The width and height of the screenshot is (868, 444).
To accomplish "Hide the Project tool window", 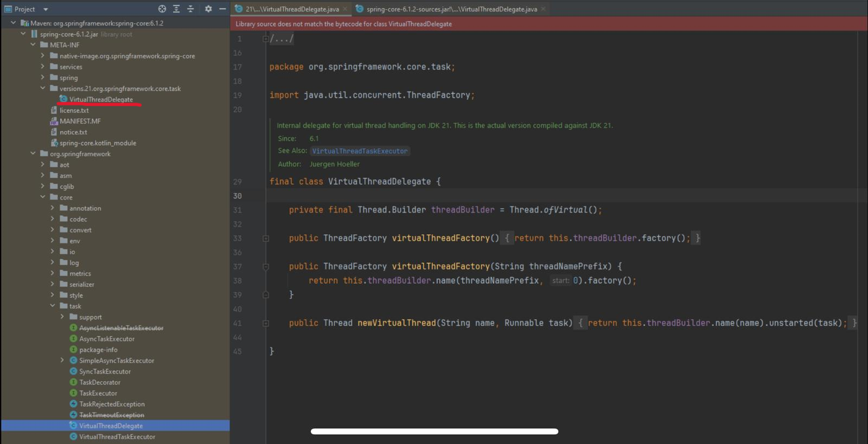I will [222, 9].
